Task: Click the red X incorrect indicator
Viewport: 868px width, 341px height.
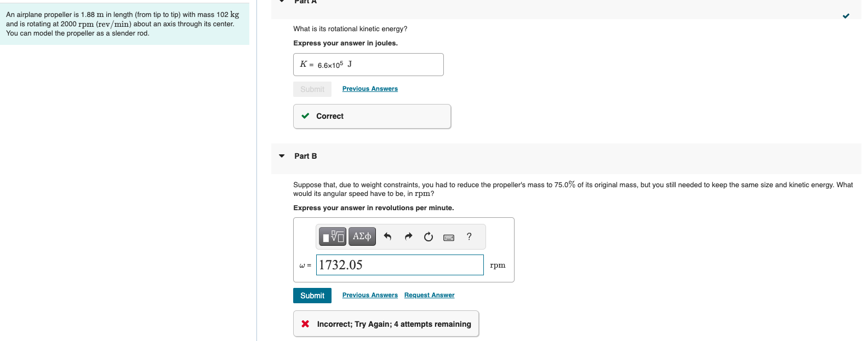Action: tap(305, 323)
